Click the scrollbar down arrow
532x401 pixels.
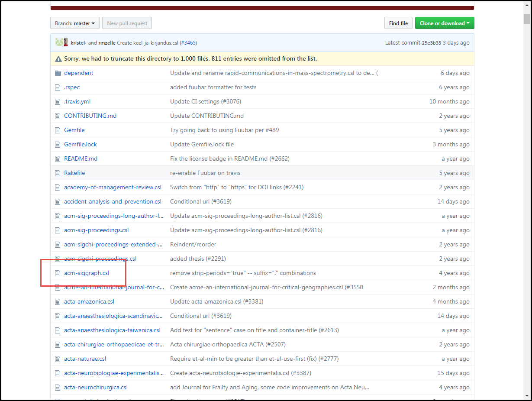coord(527,395)
